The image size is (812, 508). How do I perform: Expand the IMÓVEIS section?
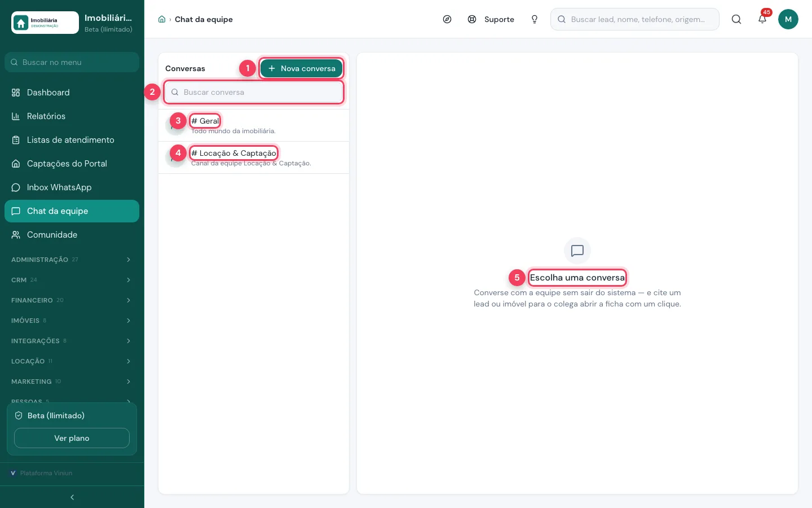pyautogui.click(x=72, y=321)
